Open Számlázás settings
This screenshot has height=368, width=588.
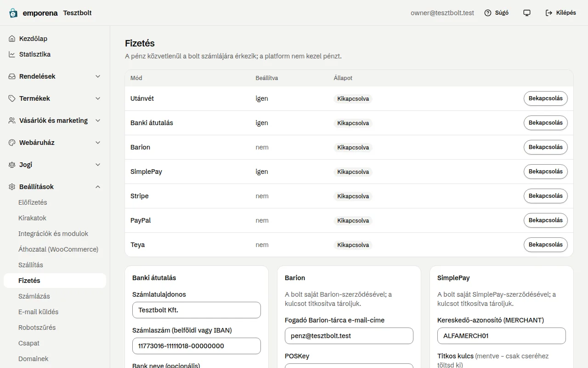click(55, 296)
